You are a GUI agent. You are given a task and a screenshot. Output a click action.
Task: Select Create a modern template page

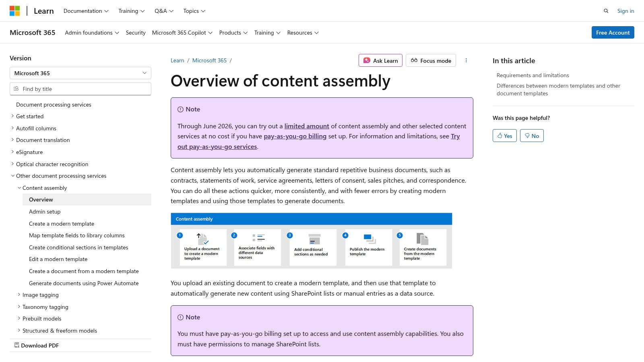pyautogui.click(x=62, y=224)
